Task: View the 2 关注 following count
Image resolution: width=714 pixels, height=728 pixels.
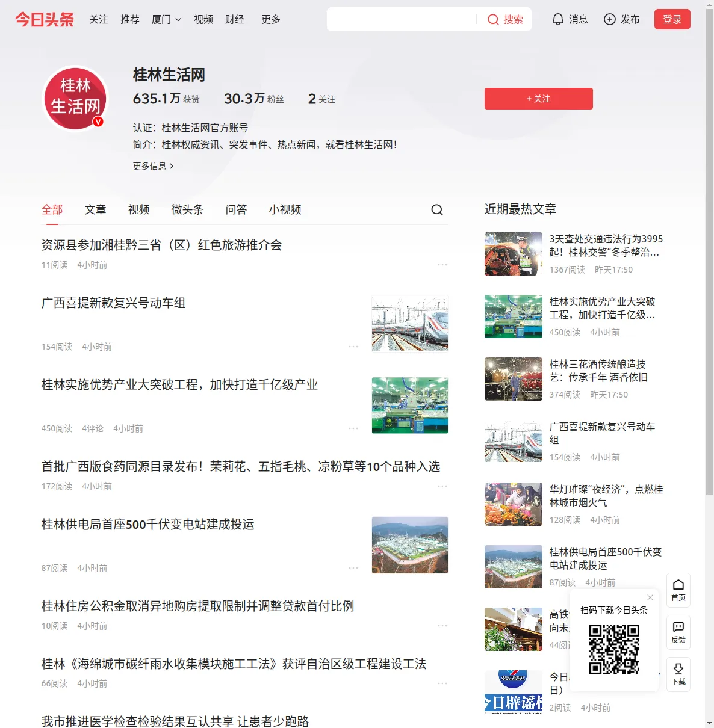Action: 321,99
